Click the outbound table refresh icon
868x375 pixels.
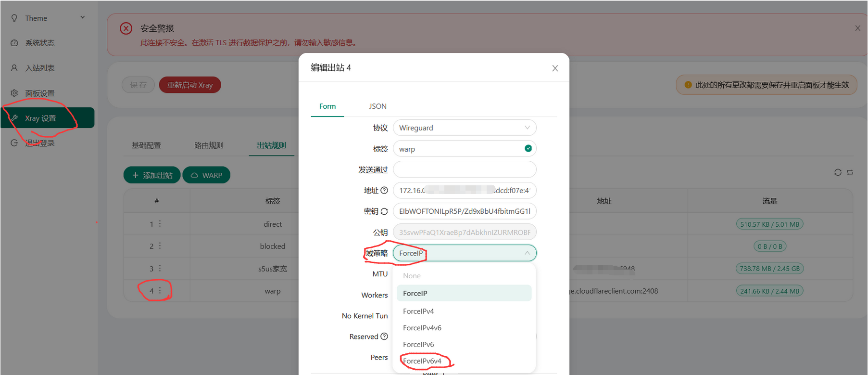pyautogui.click(x=838, y=172)
